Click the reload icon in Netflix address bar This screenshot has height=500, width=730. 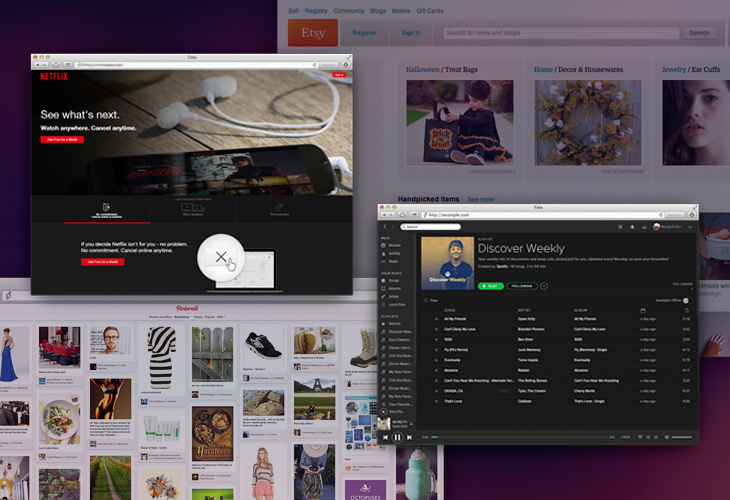(314, 65)
